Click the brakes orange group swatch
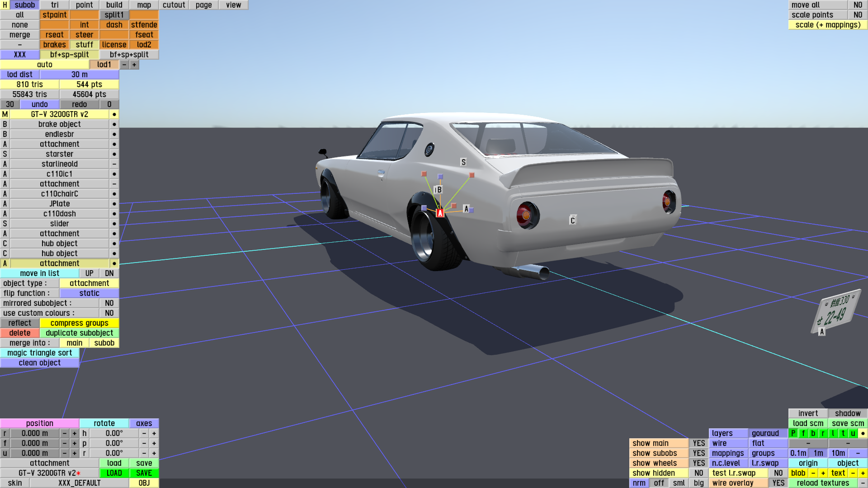868x488 pixels. tap(54, 45)
